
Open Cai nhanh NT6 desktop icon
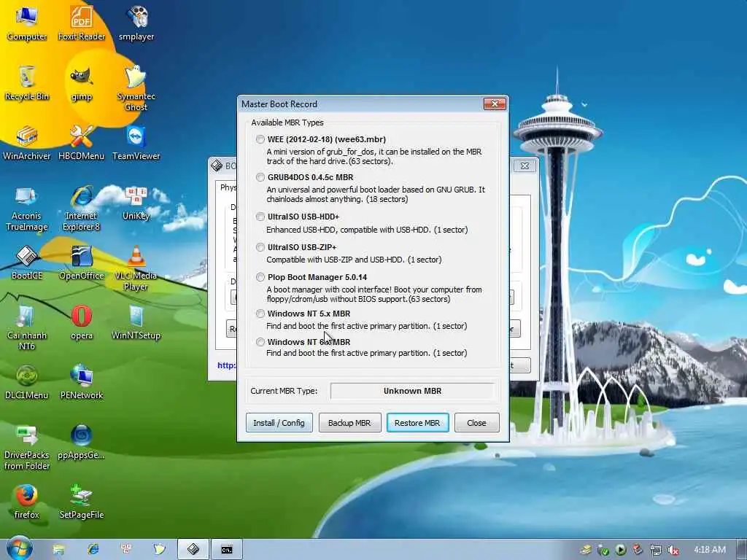pos(27,327)
